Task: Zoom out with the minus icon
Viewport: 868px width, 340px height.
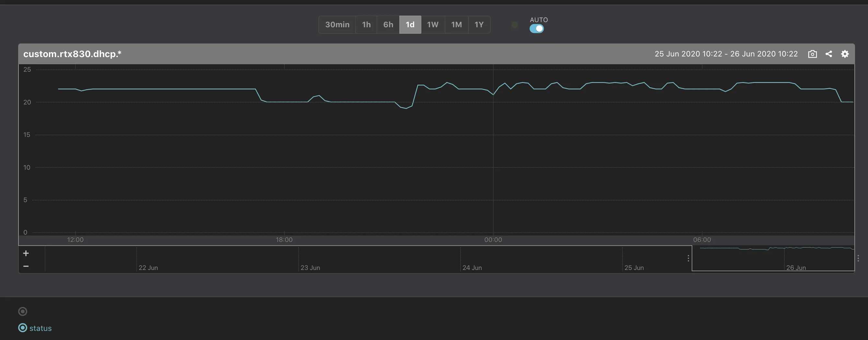Action: [x=26, y=266]
